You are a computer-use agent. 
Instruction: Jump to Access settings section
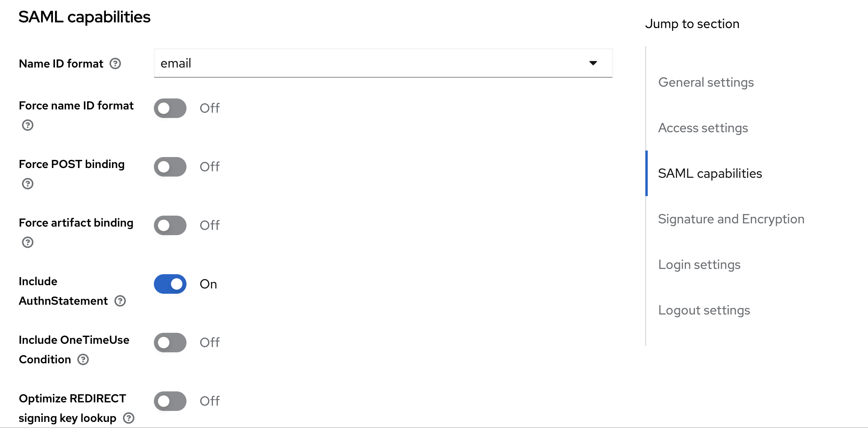click(703, 128)
